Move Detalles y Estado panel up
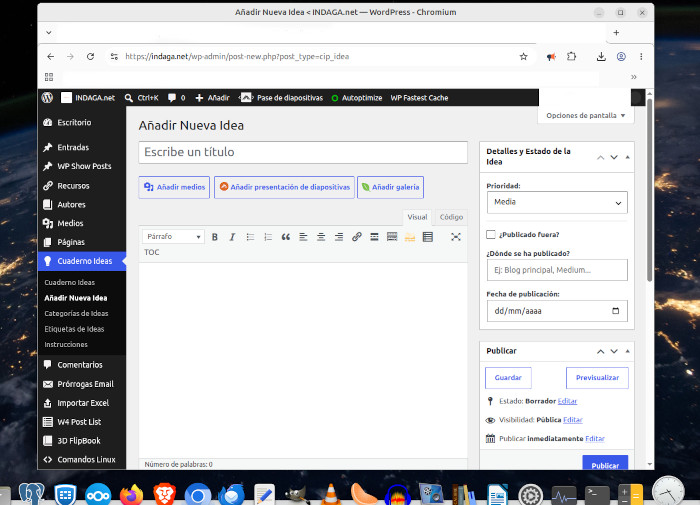 (x=600, y=157)
